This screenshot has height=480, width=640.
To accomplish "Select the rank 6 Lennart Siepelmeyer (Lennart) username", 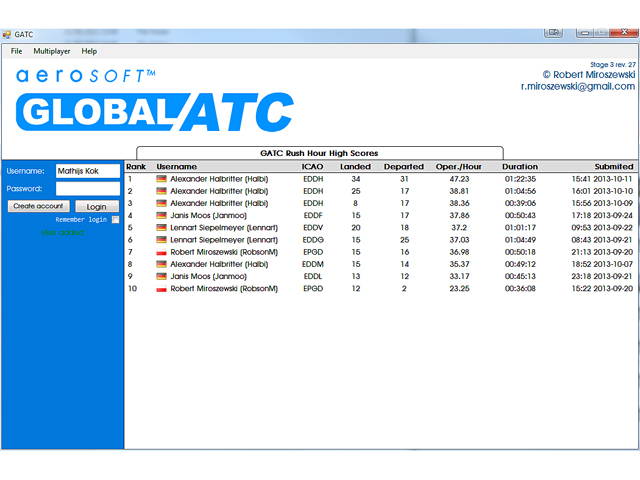I will point(224,240).
